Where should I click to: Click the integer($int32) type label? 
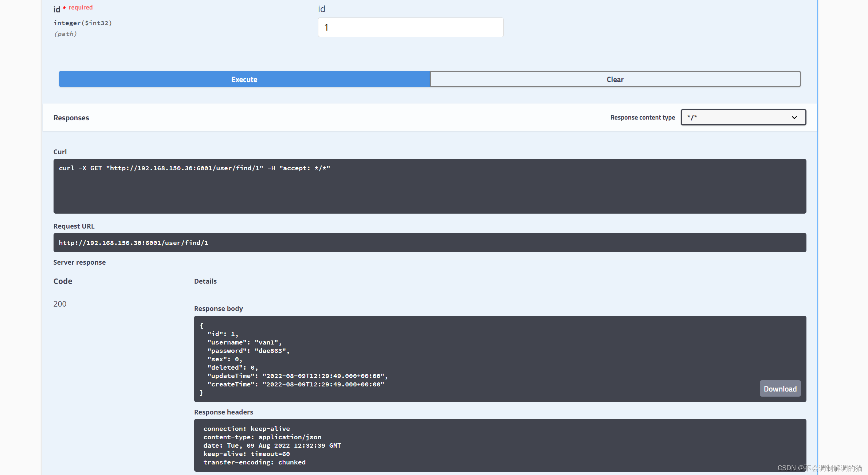(x=83, y=23)
